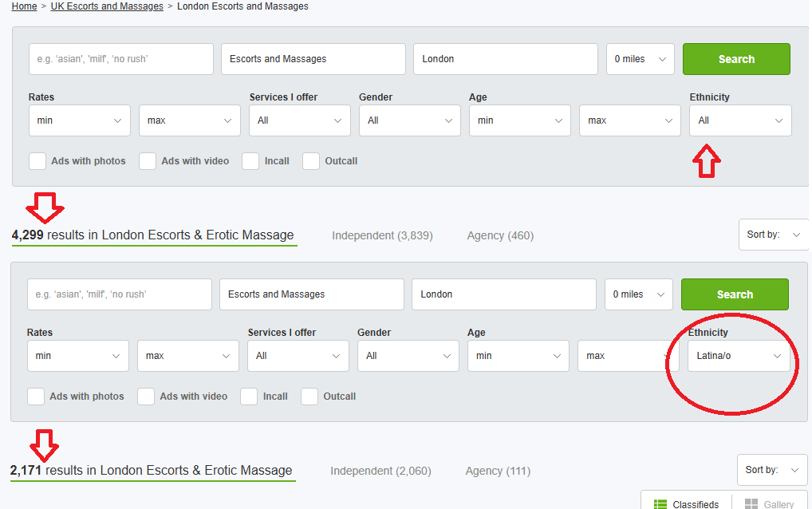Tick the lower form's Incall checkbox
The height and width of the screenshot is (509, 812).
point(249,397)
